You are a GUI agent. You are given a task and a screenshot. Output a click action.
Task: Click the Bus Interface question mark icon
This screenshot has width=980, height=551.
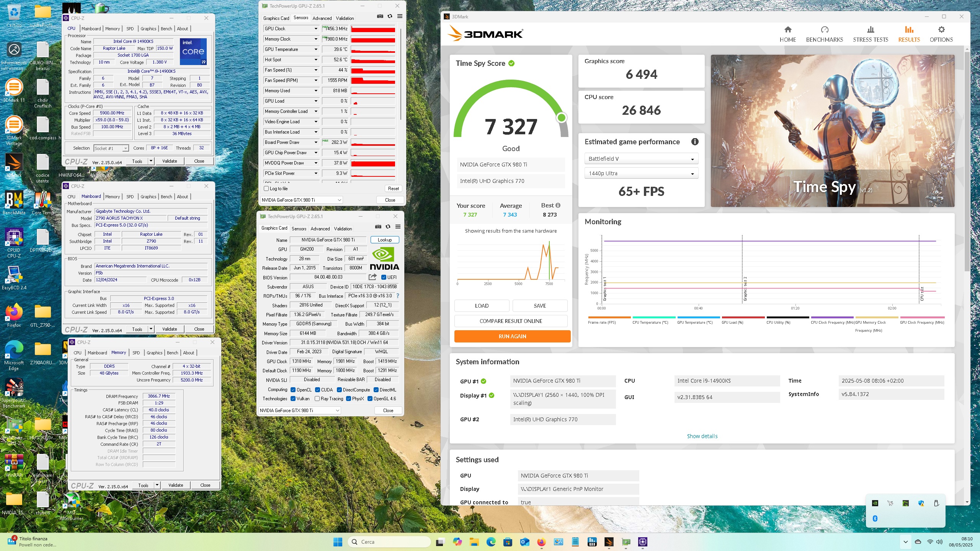point(398,296)
